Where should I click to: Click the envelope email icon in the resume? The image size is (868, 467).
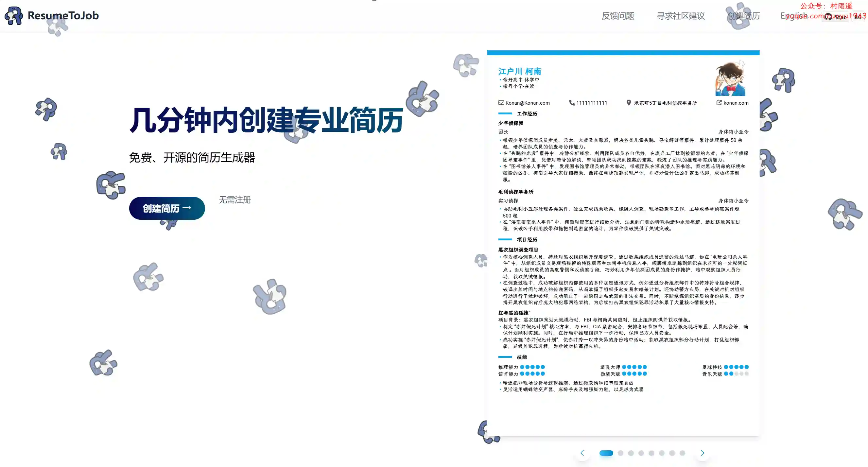(501, 102)
